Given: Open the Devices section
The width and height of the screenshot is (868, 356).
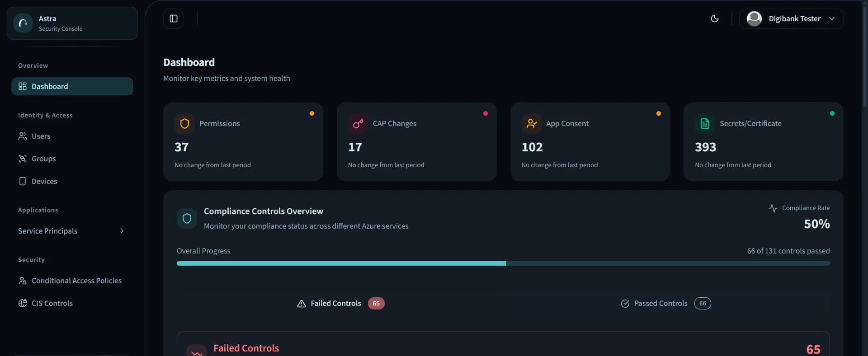Looking at the screenshot, I should [45, 181].
